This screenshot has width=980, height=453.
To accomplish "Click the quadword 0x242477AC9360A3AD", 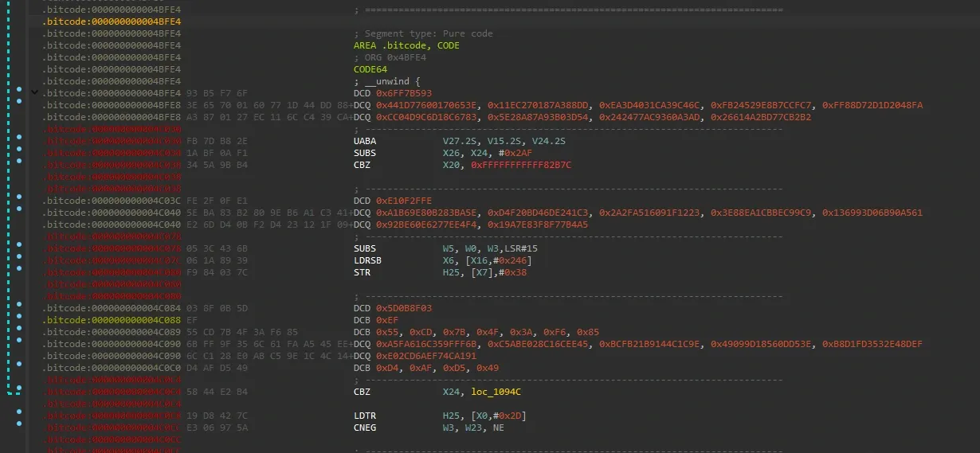I will 649,117.
